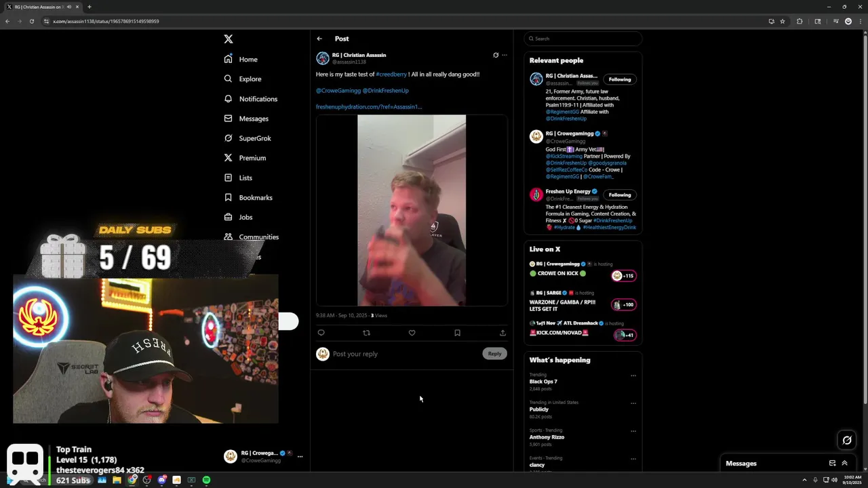Open SuperGrok in the sidebar
Viewport: 868px width, 488px height.
point(248,138)
